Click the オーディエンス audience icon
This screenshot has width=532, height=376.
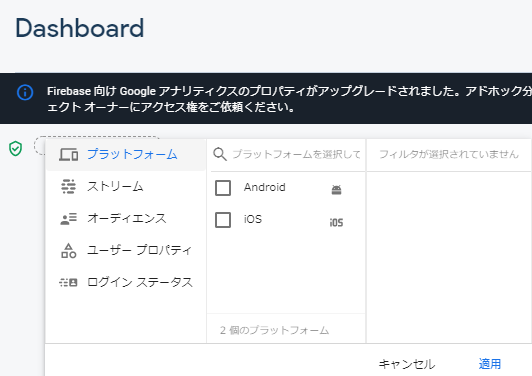(x=69, y=219)
